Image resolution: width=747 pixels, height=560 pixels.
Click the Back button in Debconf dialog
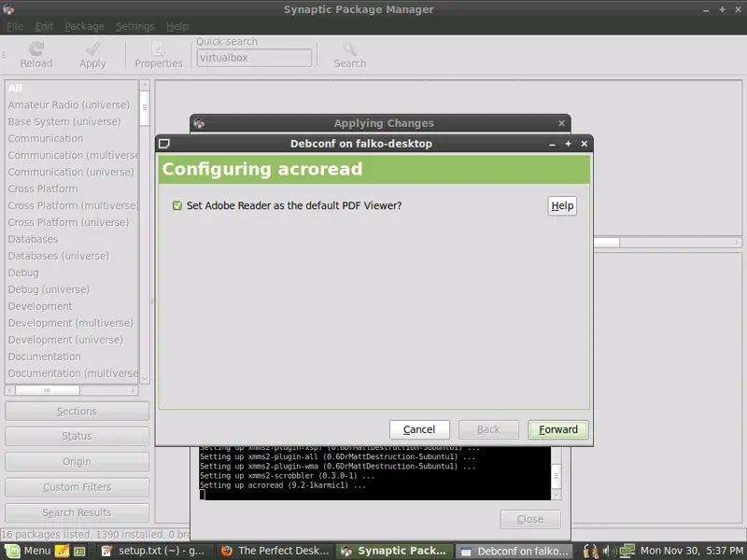(488, 429)
